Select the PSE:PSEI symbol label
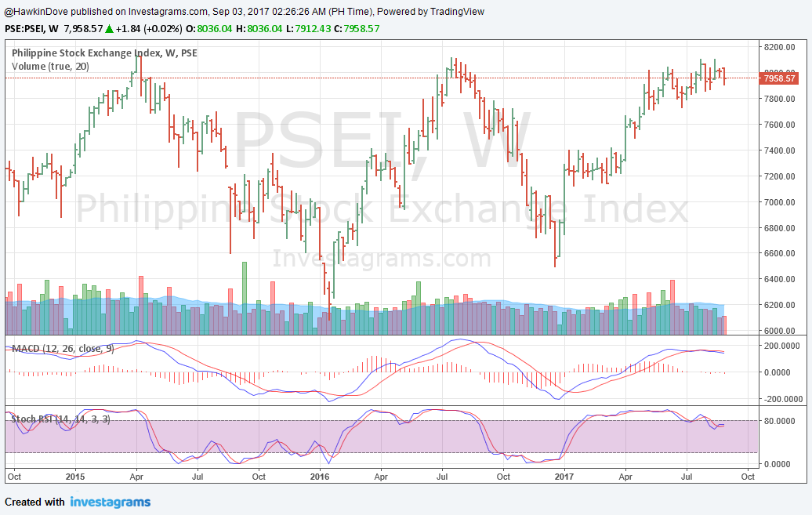The image size is (812, 515). 22,27
